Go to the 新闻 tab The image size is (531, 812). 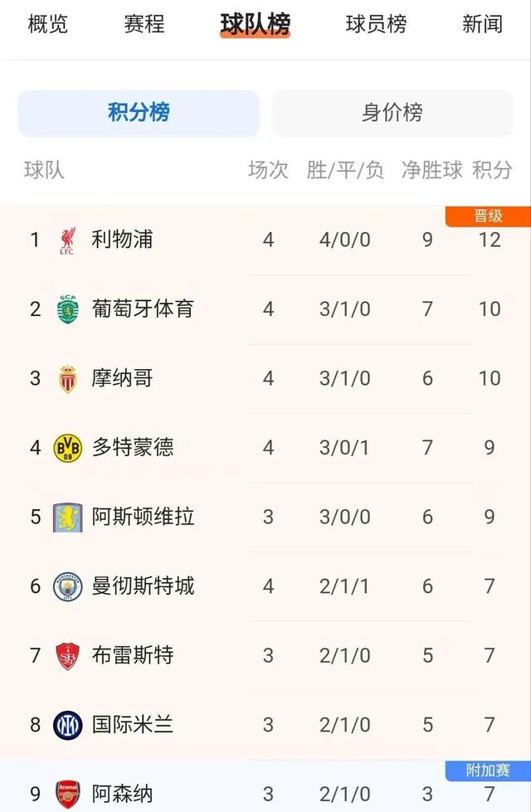coord(481,25)
